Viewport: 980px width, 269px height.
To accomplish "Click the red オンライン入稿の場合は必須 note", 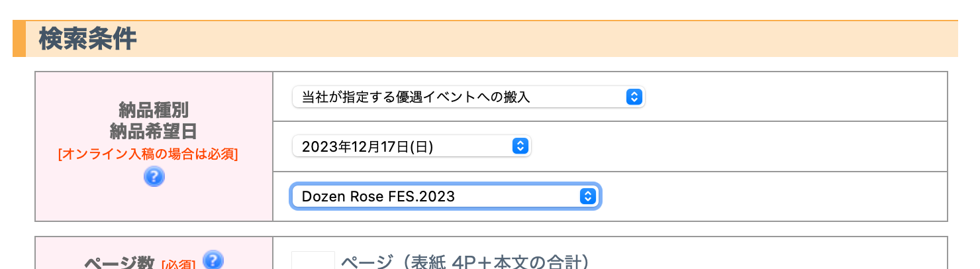I will pos(148,154).
